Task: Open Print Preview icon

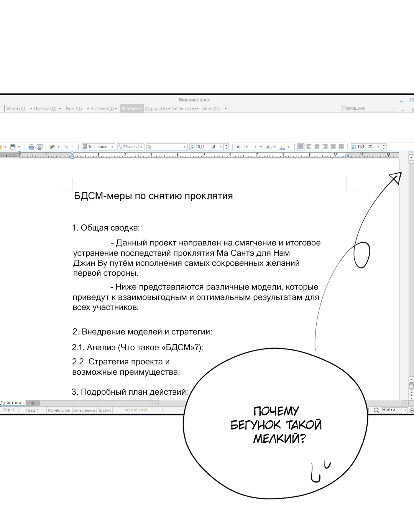Action: pos(39,147)
